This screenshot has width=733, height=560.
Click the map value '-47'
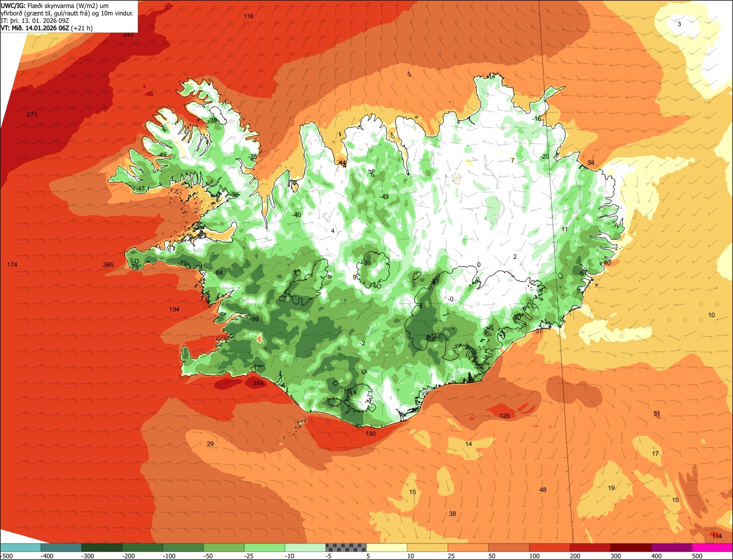click(140, 188)
